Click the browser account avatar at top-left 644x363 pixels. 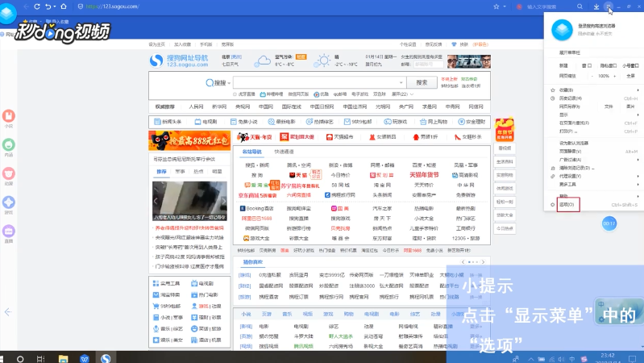pos(8,13)
